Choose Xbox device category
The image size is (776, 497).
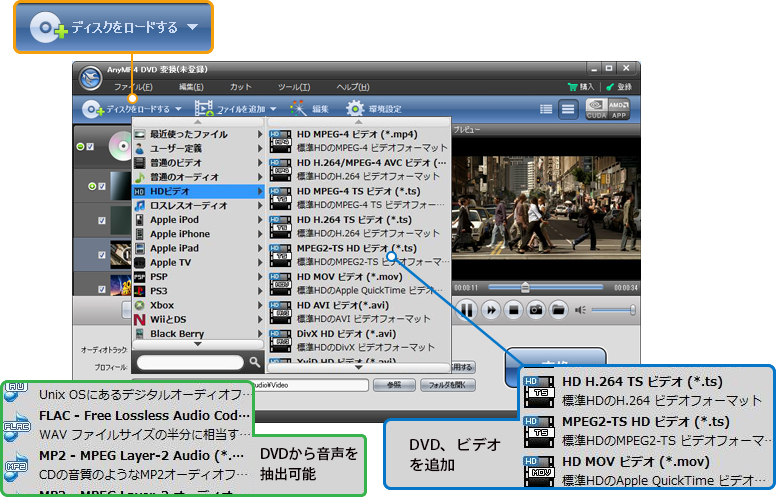pyautogui.click(x=198, y=305)
